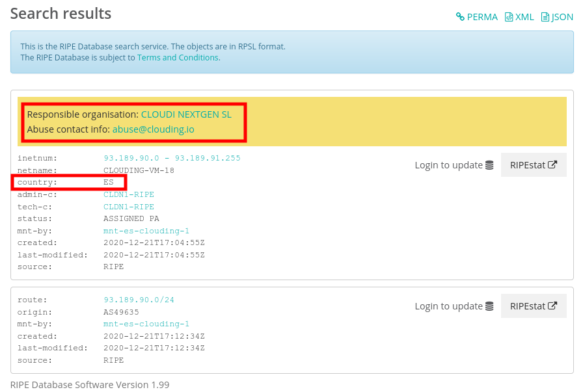Open the Terms and Conditions link
This screenshot has height=392, width=583.
point(178,58)
